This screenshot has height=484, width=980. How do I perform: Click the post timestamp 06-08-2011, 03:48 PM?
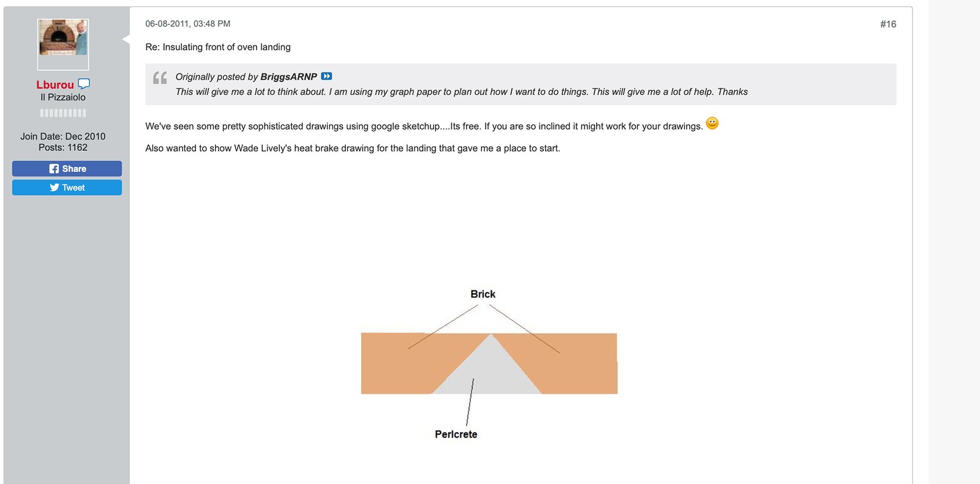pos(188,24)
